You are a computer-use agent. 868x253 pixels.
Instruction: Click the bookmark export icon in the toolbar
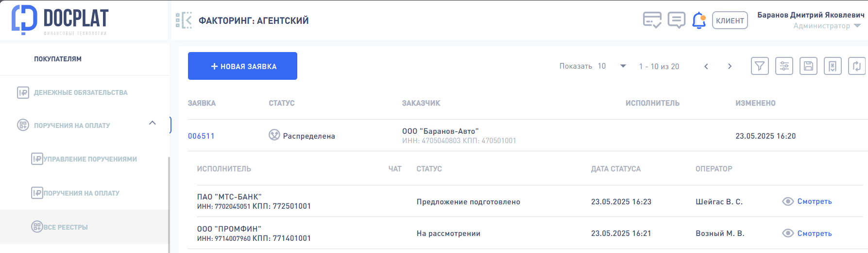pos(833,66)
